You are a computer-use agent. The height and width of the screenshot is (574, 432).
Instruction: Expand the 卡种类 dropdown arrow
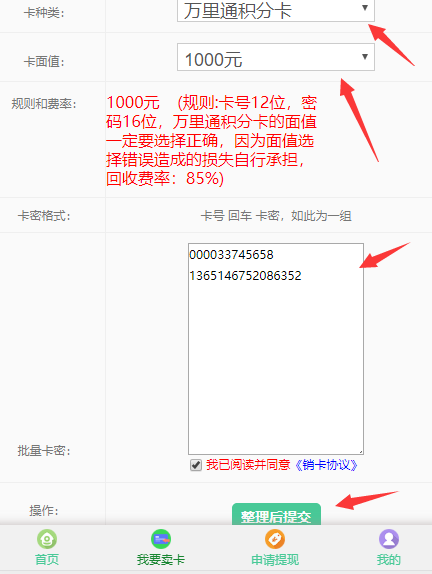click(365, 8)
